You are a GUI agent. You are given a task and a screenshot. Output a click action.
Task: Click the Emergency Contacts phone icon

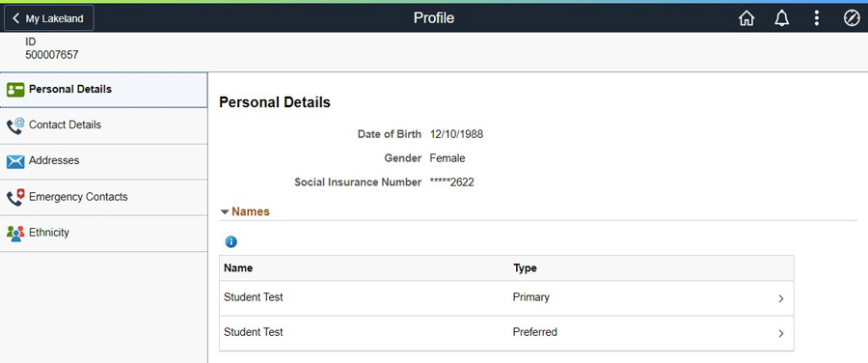(15, 197)
